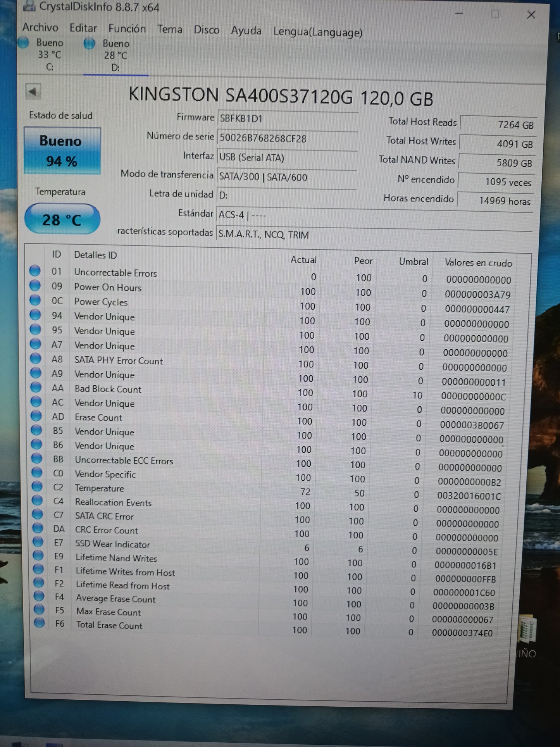
Task: Click status circle for Vendor Specific row
Action: [x=37, y=473]
